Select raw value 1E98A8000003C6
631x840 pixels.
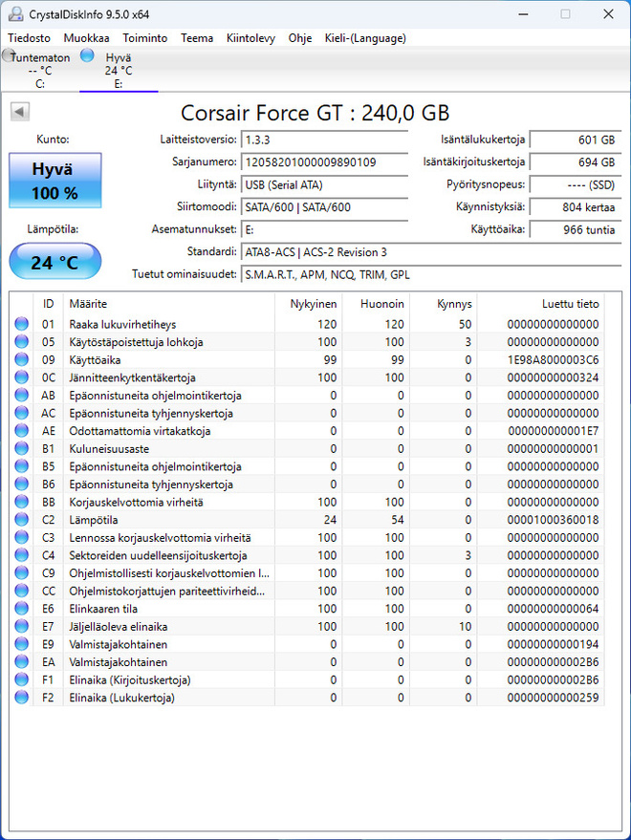click(553, 360)
